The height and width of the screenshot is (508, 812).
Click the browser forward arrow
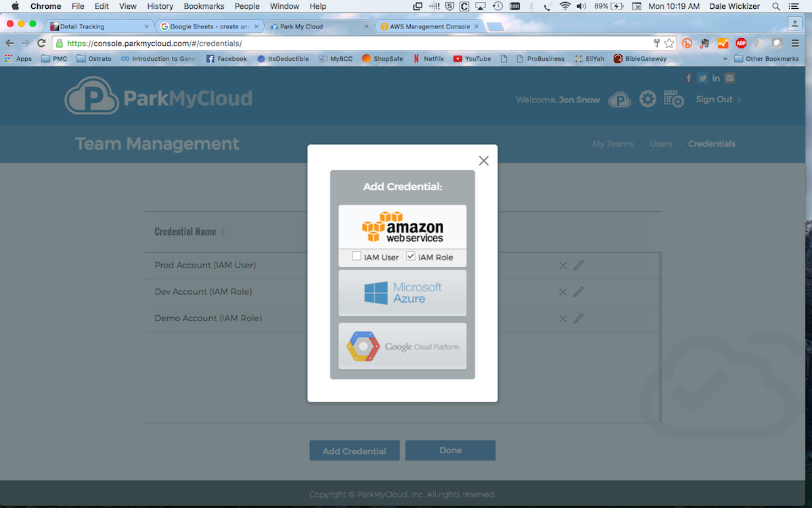pyautogui.click(x=26, y=43)
